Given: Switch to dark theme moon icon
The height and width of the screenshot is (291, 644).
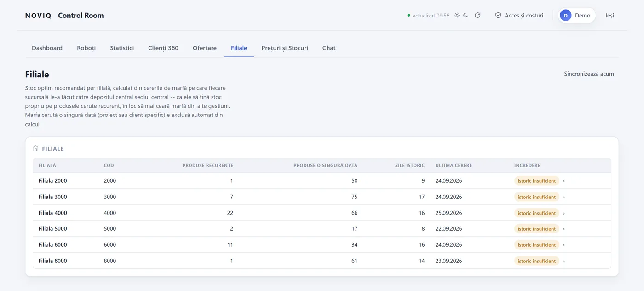Looking at the screenshot, I should pyautogui.click(x=466, y=15).
